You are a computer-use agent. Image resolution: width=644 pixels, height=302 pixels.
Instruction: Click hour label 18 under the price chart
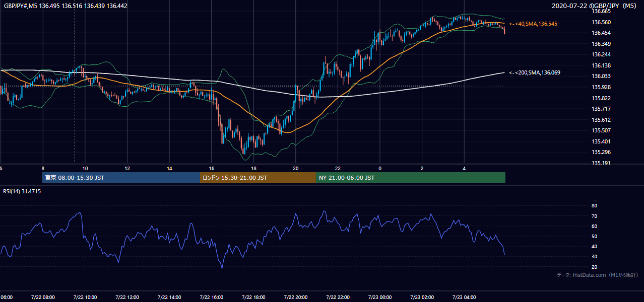[253, 168]
